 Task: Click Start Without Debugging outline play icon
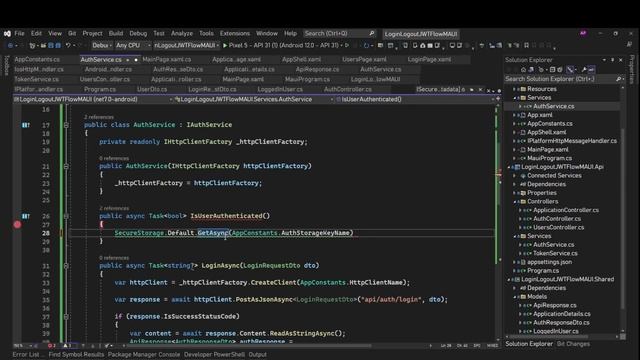(x=347, y=46)
